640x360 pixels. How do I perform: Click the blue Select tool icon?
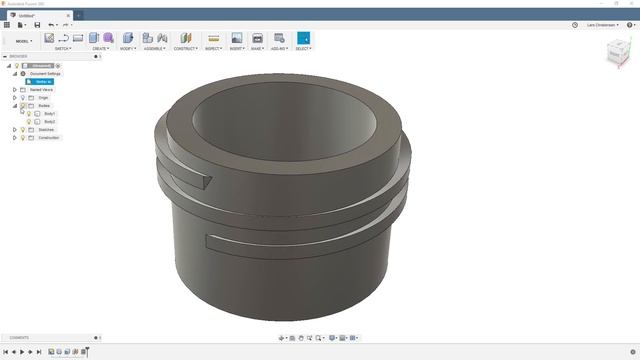303,38
